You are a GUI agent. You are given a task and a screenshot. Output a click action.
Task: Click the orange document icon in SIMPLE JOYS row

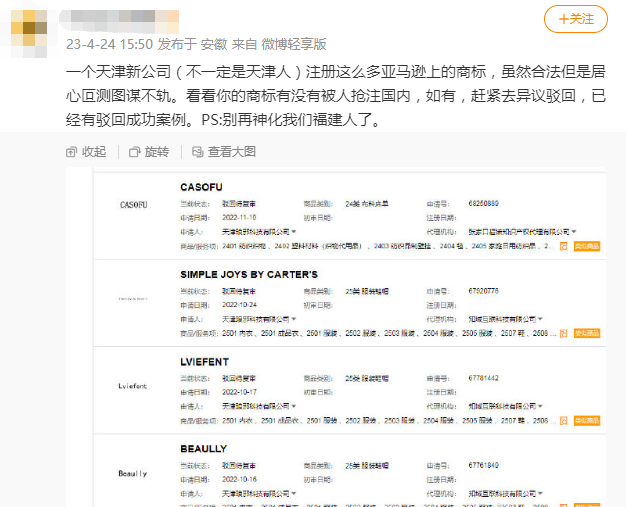563,333
